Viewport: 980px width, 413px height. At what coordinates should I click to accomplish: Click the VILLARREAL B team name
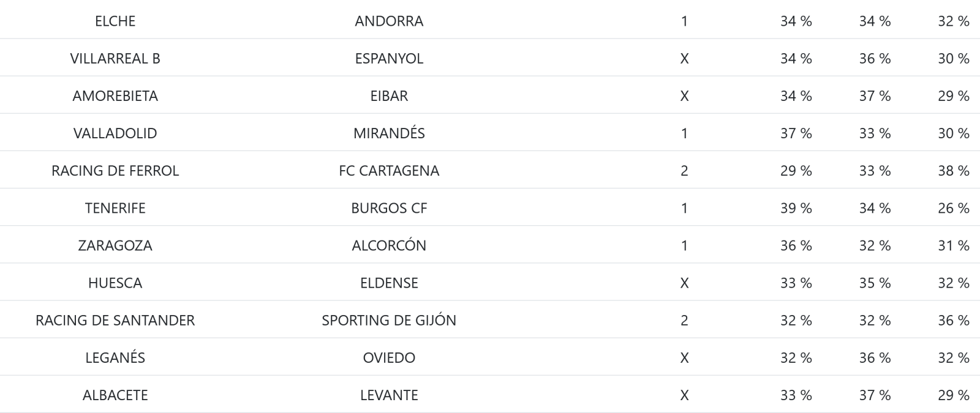115,58
